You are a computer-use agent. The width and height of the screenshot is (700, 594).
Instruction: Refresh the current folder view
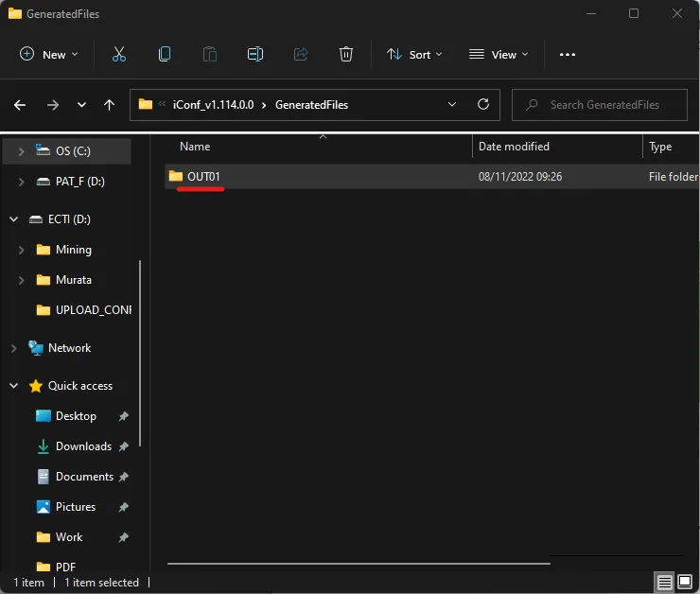[483, 104]
